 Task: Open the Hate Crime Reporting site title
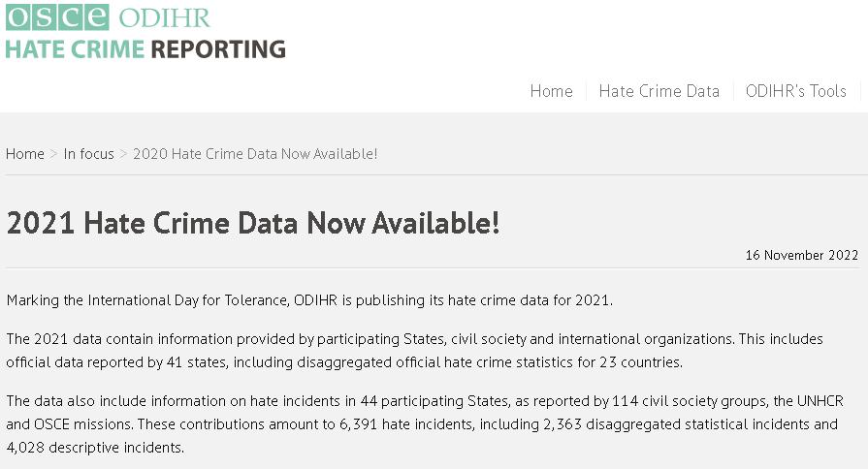coord(145,48)
